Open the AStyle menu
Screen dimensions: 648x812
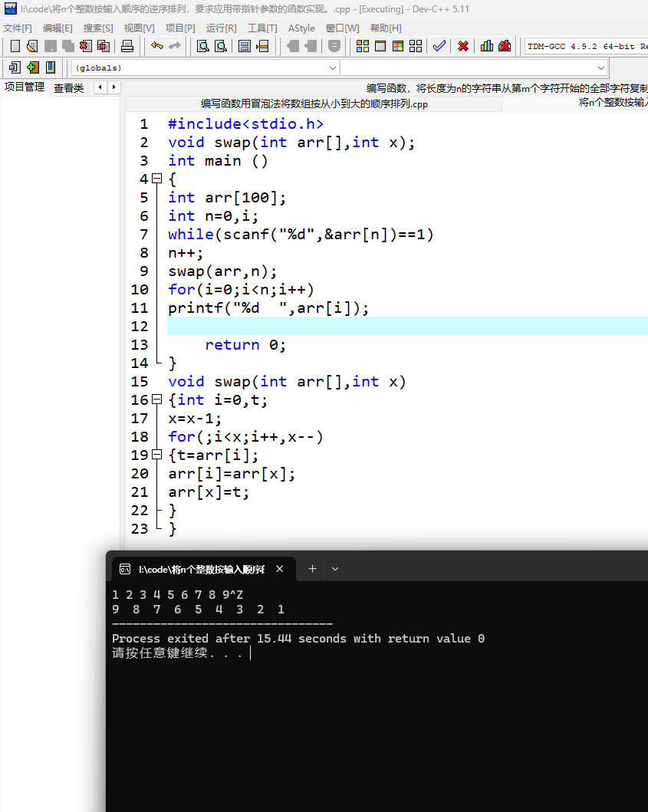[x=301, y=28]
